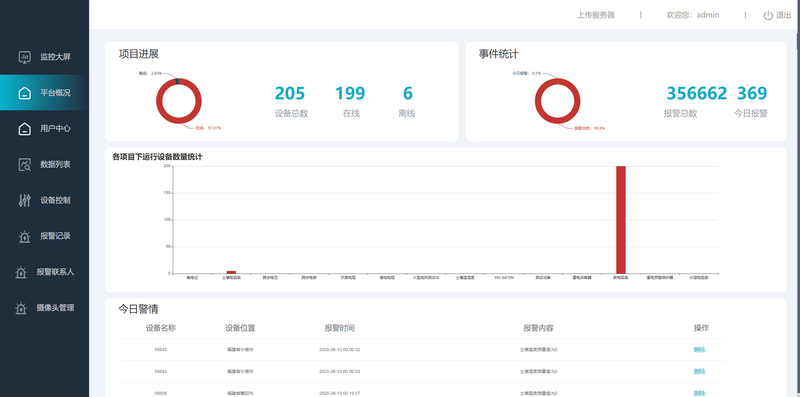
Task: Open the 摄像头管理 icon in sidebar
Action: coord(20,308)
